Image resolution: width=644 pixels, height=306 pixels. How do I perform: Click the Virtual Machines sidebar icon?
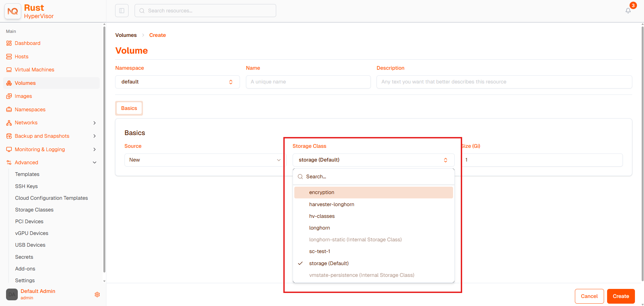click(x=9, y=70)
